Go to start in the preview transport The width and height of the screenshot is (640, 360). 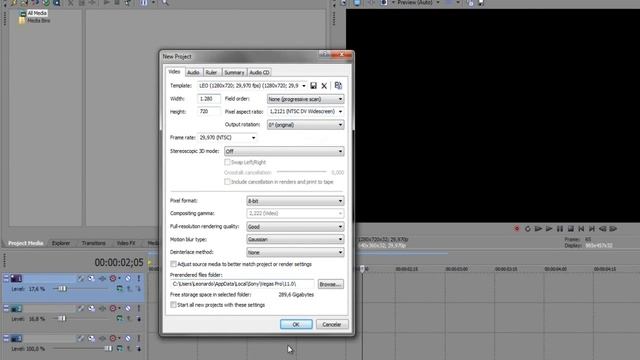click(581, 229)
